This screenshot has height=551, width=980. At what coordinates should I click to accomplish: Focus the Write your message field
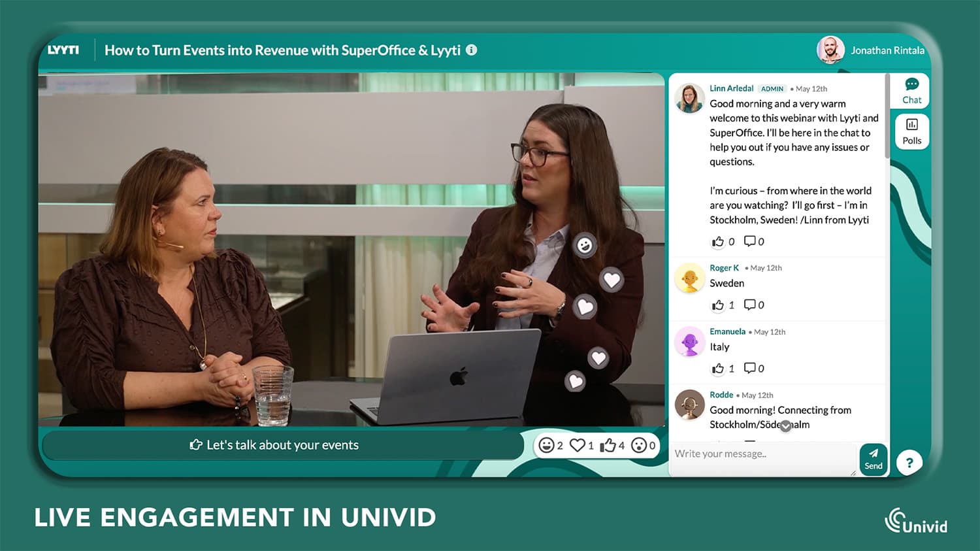click(762, 459)
